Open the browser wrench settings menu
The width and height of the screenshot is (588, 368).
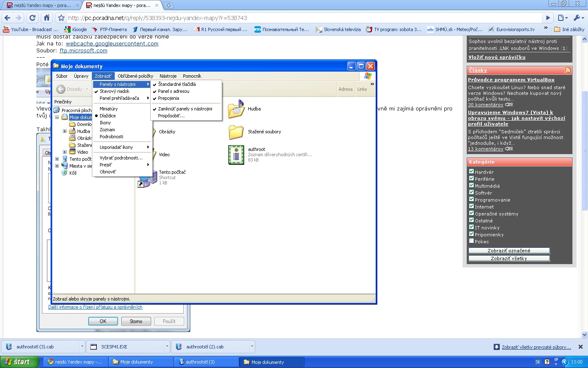tap(579, 18)
